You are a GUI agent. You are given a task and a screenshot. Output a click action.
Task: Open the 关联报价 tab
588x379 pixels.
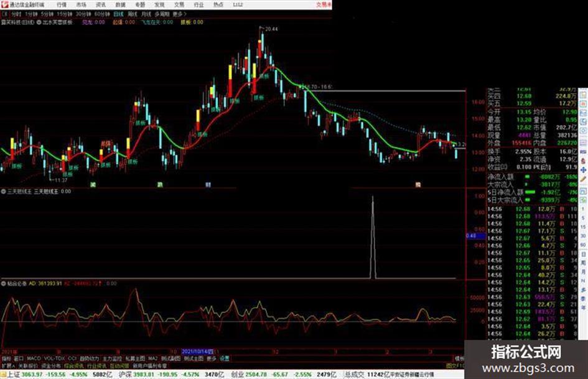point(28,365)
